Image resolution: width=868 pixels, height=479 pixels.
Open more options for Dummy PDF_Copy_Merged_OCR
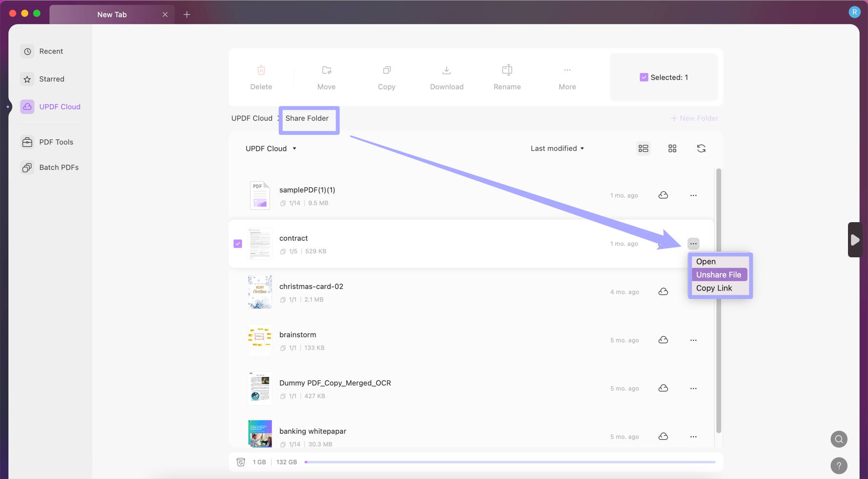693,389
